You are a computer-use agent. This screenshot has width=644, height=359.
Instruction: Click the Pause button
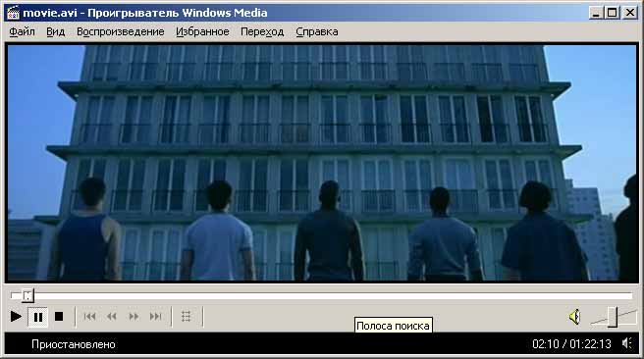37,317
